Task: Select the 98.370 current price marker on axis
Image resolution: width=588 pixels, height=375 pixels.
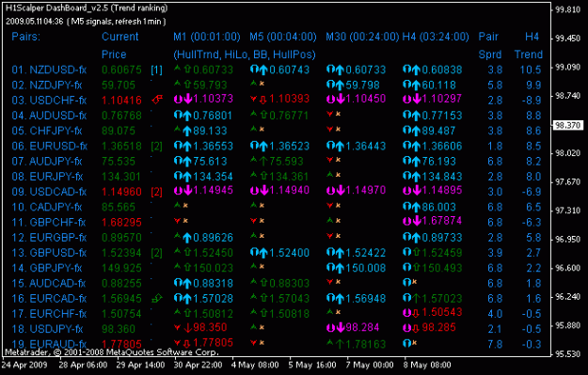Action: click(x=567, y=125)
